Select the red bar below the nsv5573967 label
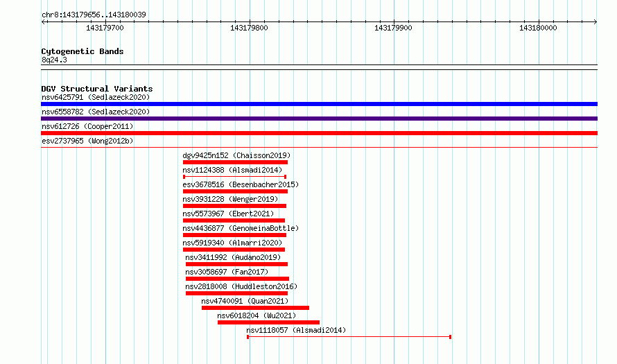 tap(234, 220)
